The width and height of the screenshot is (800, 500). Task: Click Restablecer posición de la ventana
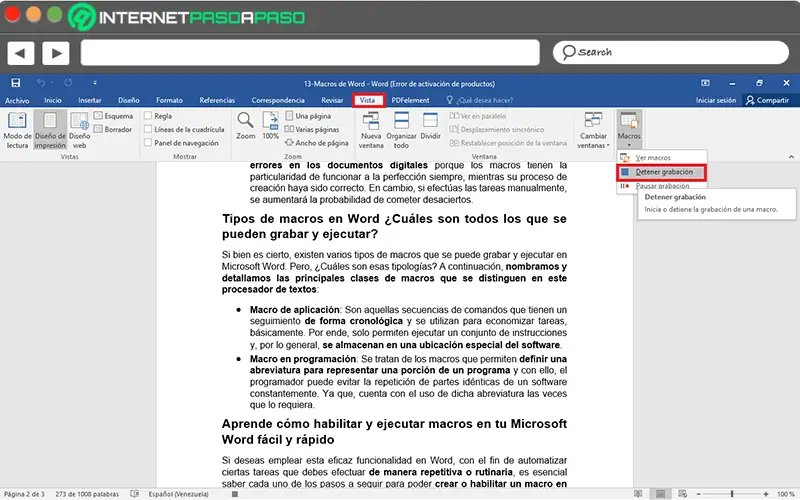(x=508, y=143)
